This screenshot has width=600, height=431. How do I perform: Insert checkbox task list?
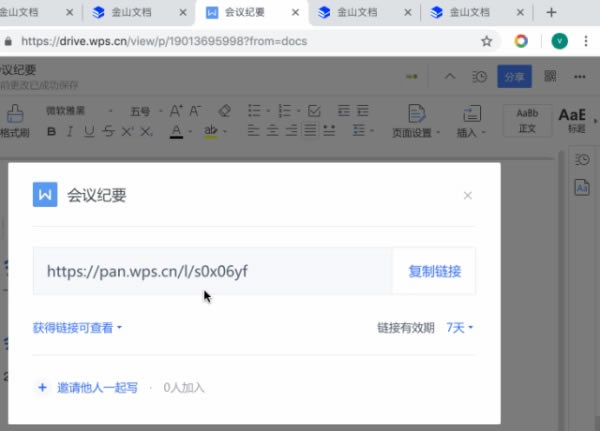314,111
